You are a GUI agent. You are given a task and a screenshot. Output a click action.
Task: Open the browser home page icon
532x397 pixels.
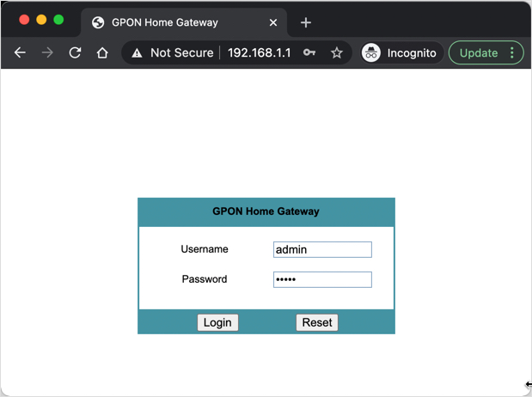point(102,52)
